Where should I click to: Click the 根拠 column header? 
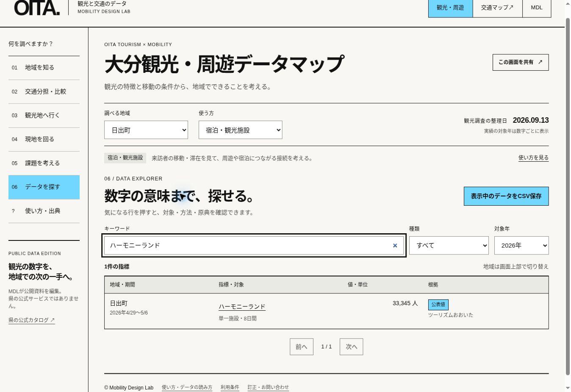click(x=433, y=285)
